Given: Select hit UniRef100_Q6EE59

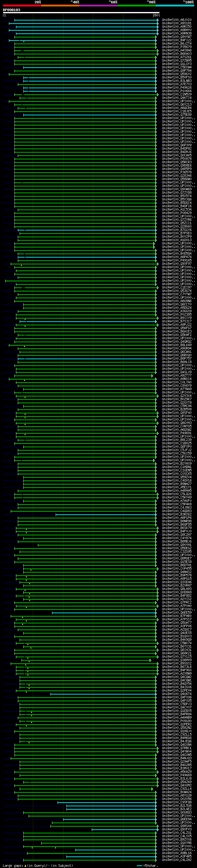Looking at the screenshot, I should click(x=176, y=612).
